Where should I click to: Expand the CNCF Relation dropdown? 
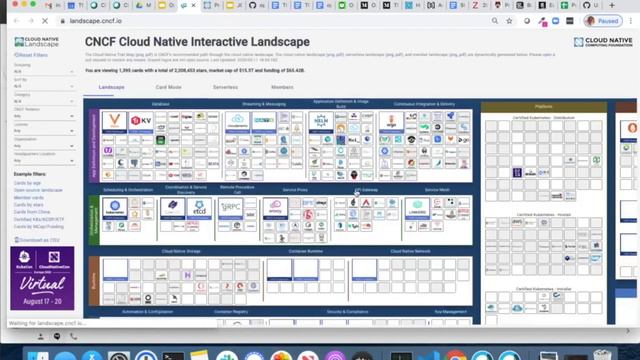pyautogui.click(x=44, y=116)
